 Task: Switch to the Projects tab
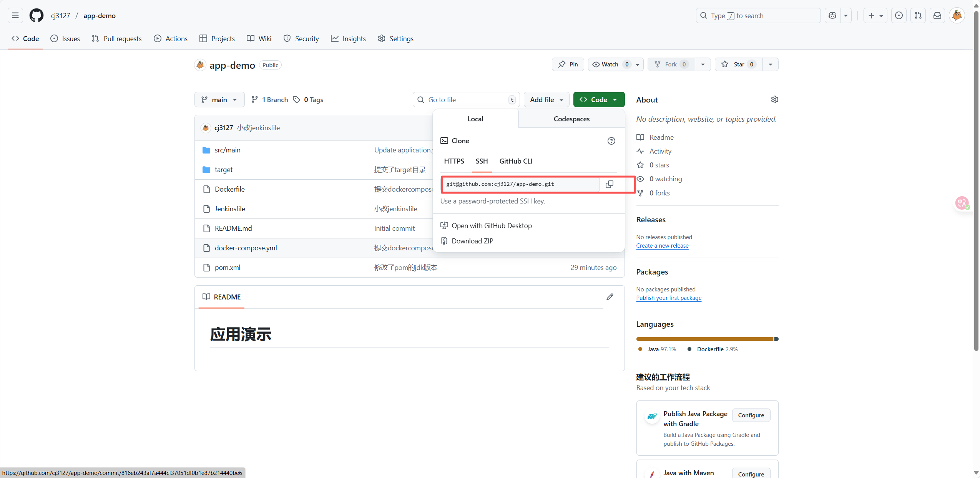tap(217, 39)
